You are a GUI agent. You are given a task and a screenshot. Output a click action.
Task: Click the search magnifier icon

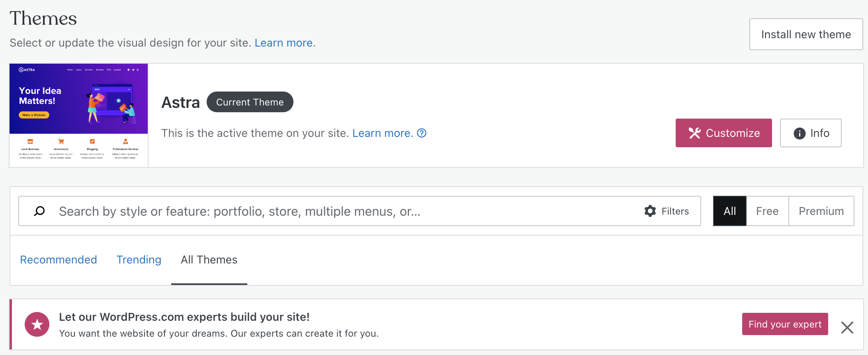coord(39,211)
